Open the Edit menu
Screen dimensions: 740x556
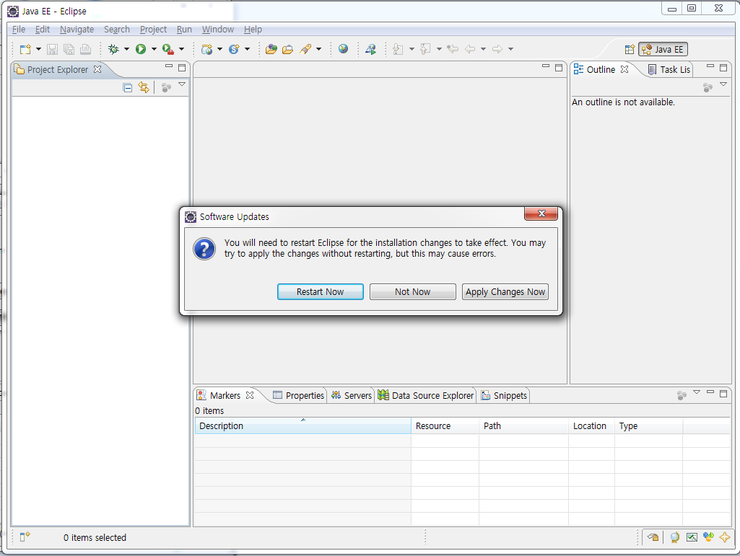(42, 29)
